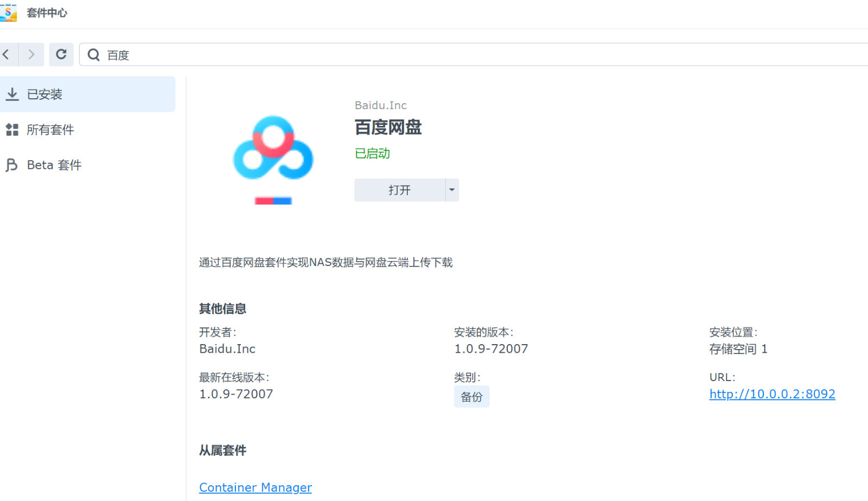The height and width of the screenshot is (501, 868).
Task: Click the grid icon beside 所有套件
Action: [x=12, y=130]
